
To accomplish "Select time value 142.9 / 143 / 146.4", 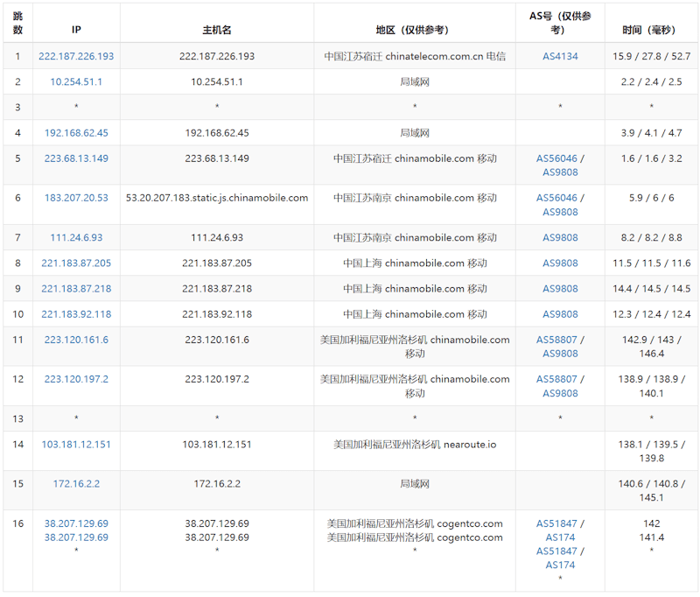I will (x=651, y=347).
